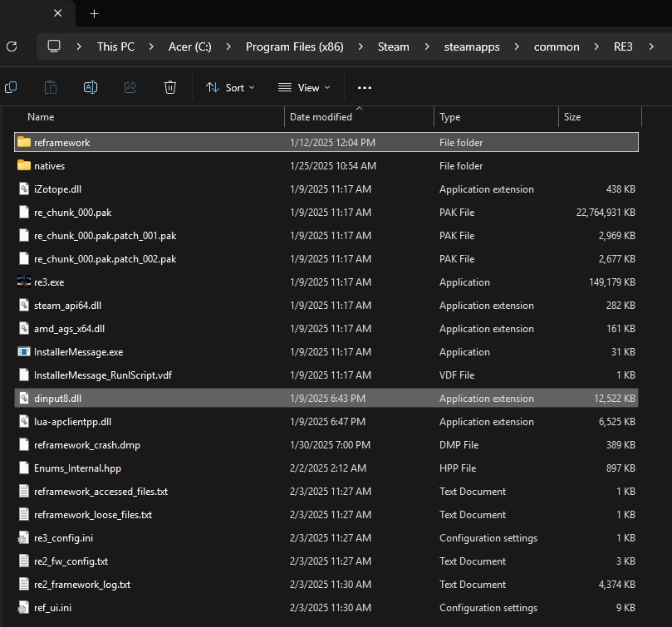This screenshot has height=627, width=672.
Task: Click the Delete trash can icon
Action: click(170, 87)
